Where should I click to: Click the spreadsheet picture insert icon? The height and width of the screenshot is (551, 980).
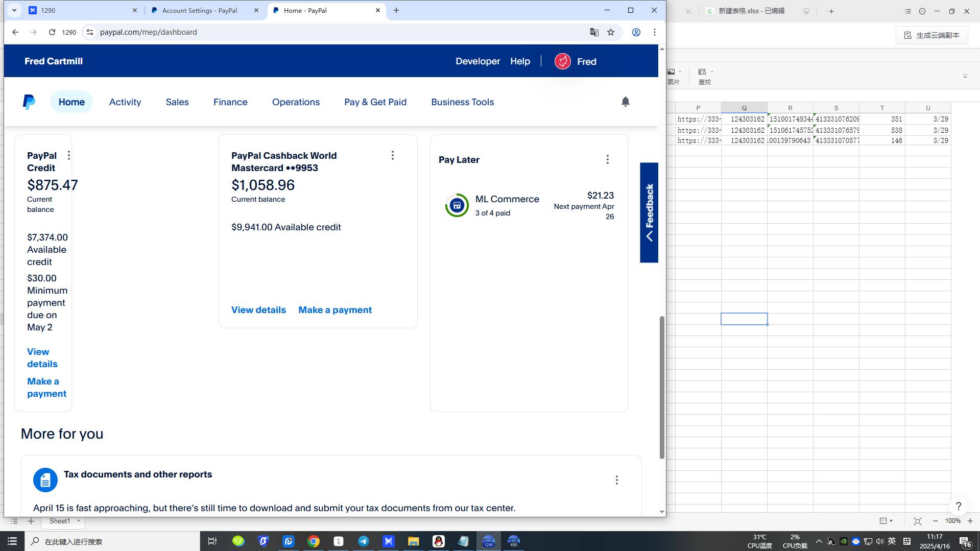[671, 72]
